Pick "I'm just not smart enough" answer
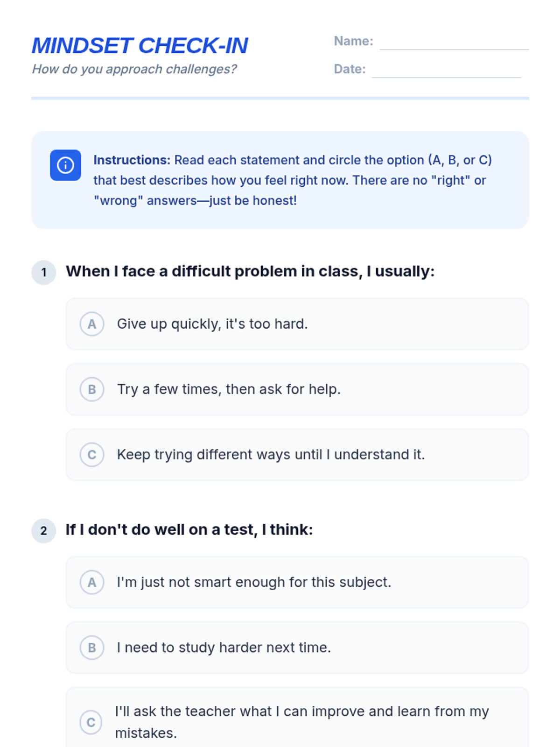The image size is (560, 747). point(254,582)
